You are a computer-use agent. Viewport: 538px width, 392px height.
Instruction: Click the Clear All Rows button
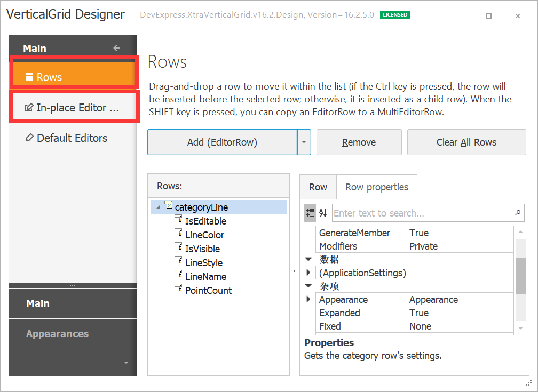[x=466, y=142]
